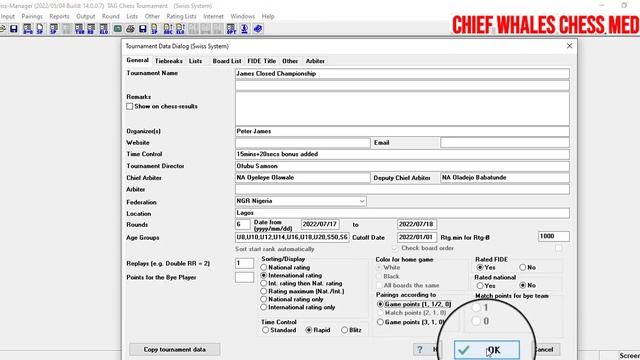Set Rated national to Yes
Image resolution: width=640 pixels, height=360 pixels.
coord(480,285)
